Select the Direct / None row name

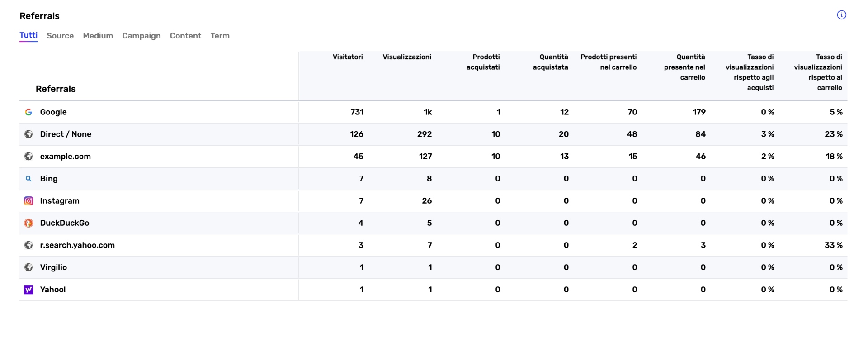pyautogui.click(x=66, y=134)
